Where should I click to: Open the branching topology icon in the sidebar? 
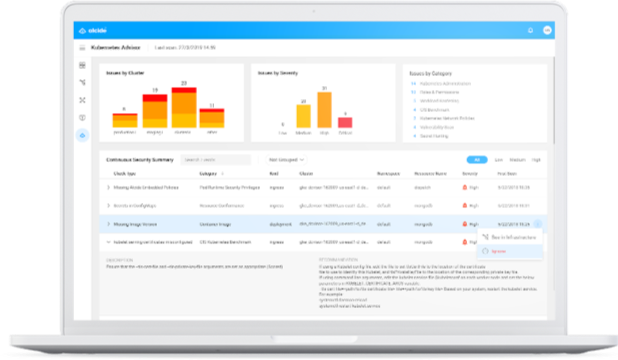(x=82, y=82)
